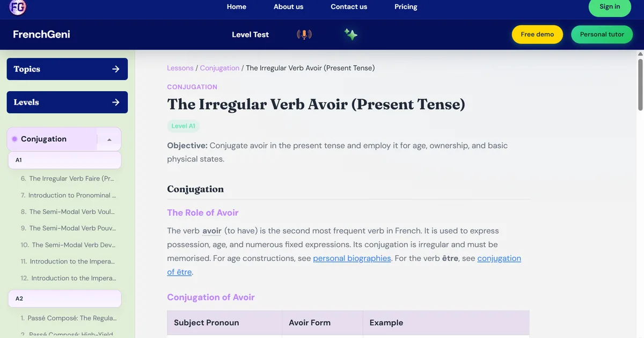Screen dimensions: 644x338
Task: Click the FG logo icon
Action: (x=18, y=7)
